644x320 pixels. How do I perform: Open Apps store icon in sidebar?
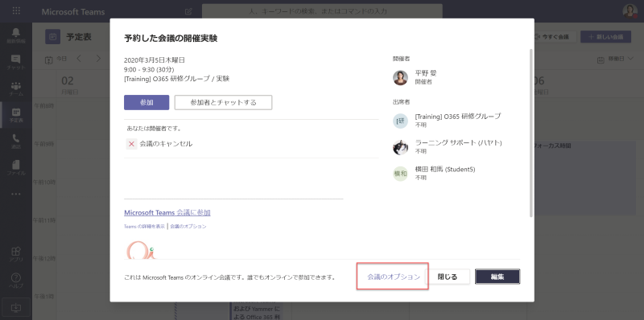point(16,254)
